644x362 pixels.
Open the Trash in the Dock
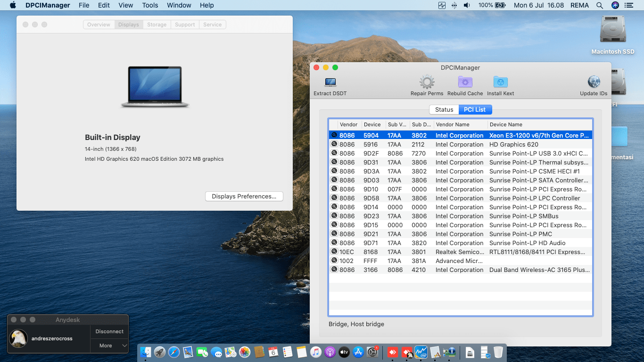click(x=498, y=352)
